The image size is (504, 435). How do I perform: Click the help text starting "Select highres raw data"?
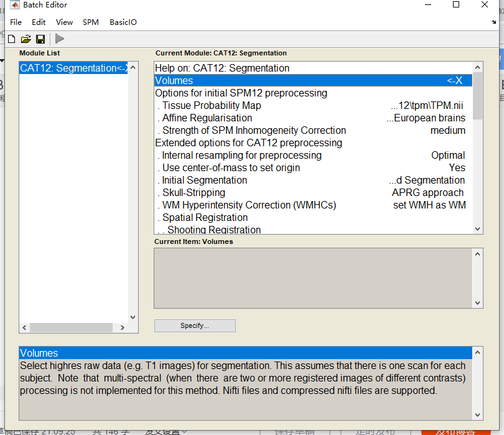[243, 378]
